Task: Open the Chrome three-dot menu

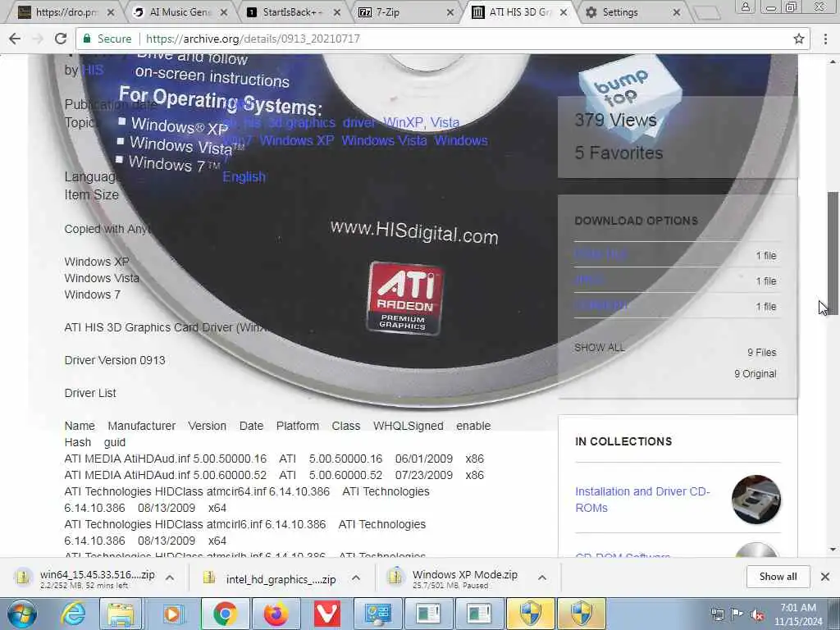Action: (825, 39)
